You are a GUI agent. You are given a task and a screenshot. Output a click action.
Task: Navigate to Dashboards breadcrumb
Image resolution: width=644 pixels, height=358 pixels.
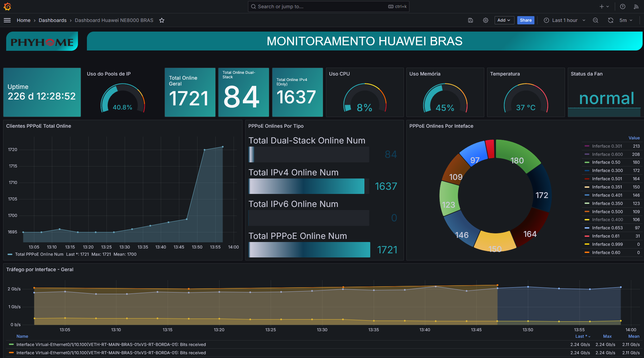pos(53,20)
